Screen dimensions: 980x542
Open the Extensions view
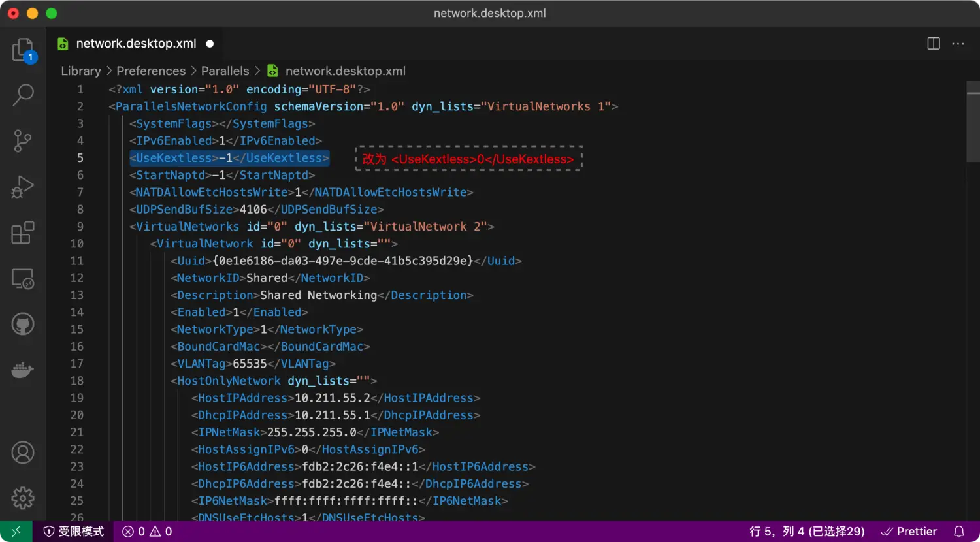[x=23, y=232]
